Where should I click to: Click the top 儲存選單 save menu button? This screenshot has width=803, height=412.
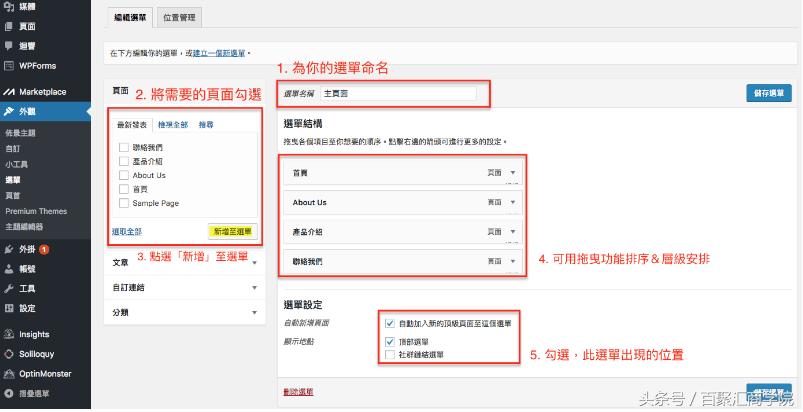pyautogui.click(x=769, y=93)
